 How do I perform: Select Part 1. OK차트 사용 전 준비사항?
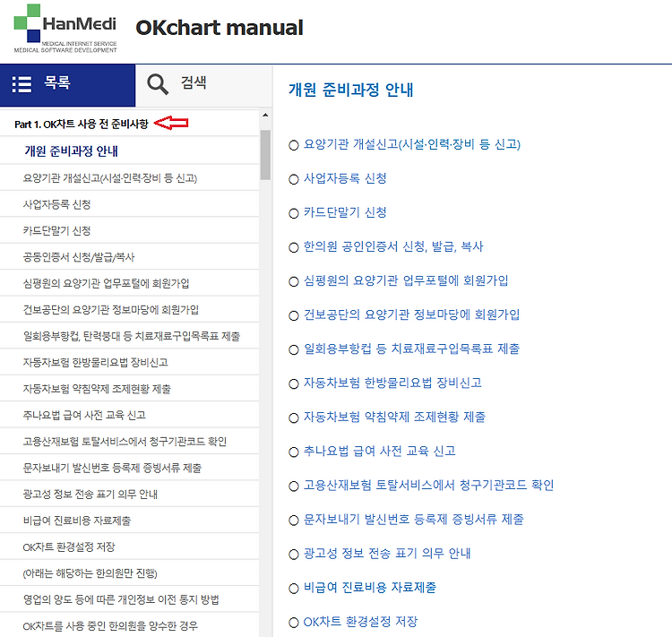pos(82,125)
